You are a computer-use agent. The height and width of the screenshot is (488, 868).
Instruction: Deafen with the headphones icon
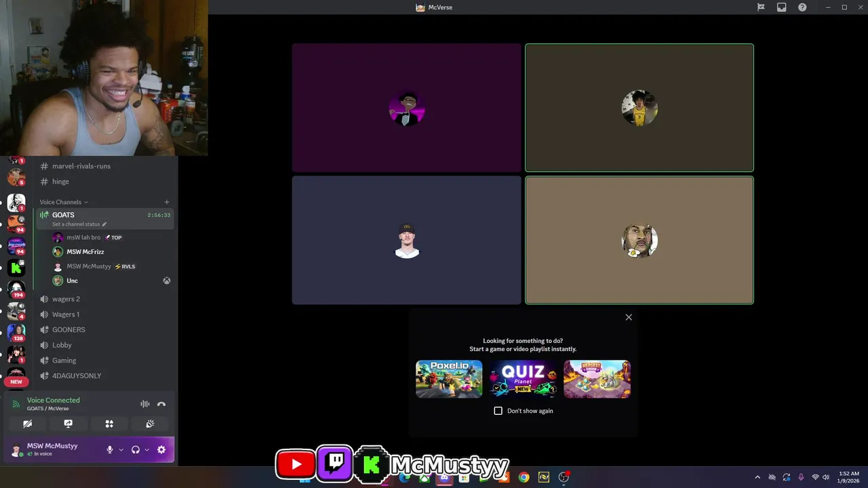click(x=135, y=449)
